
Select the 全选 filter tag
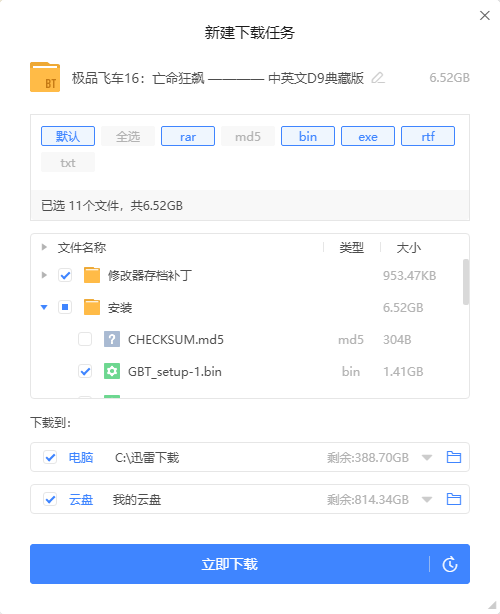(128, 136)
